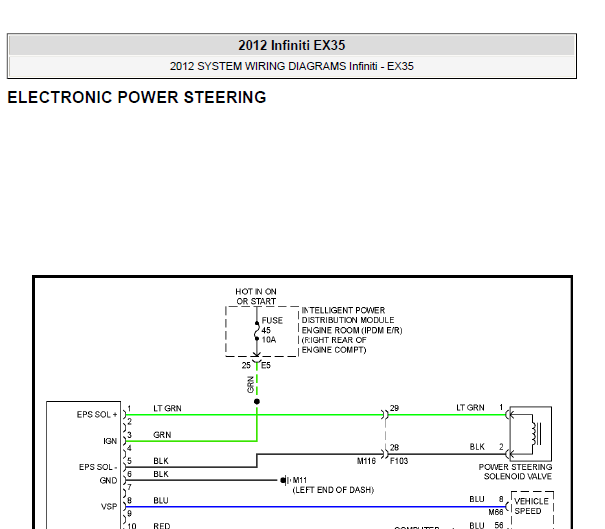Click 'GRN' wire label at pin 3
This screenshot has height=529, width=605.
tap(162, 435)
